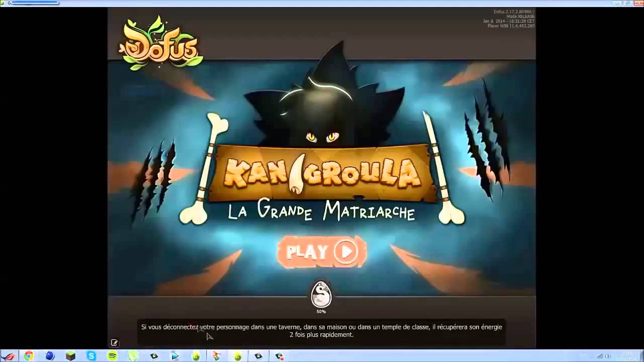Screen dimensions: 644x362
Task: Open the light green uTorrent icon
Action: pyautogui.click(x=133, y=356)
